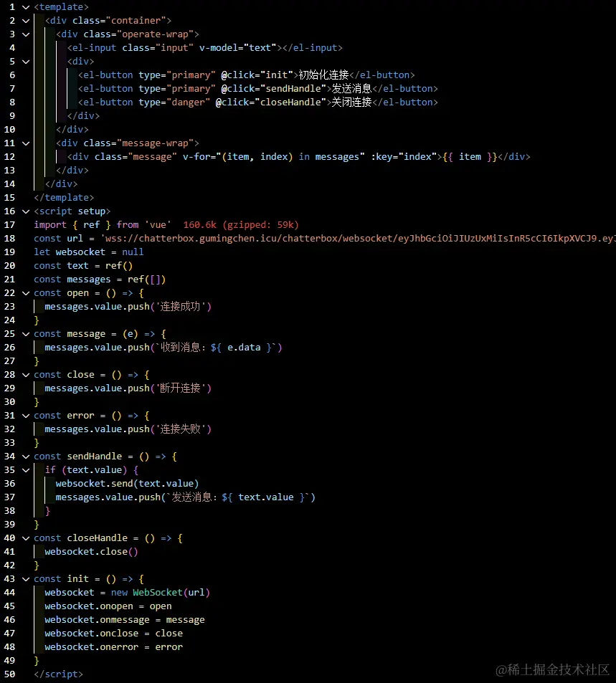This screenshot has width=616, height=683.
Task: Click 'null' on line 19
Action: [x=133, y=252]
